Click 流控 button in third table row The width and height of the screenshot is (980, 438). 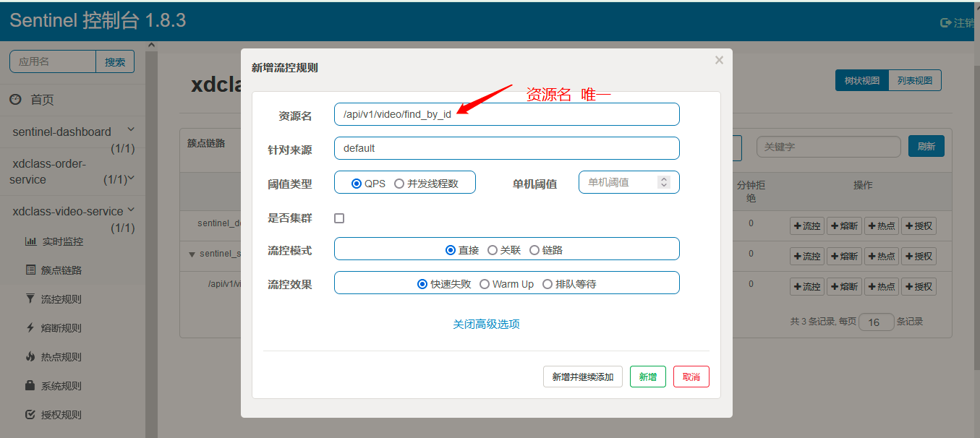tap(807, 286)
